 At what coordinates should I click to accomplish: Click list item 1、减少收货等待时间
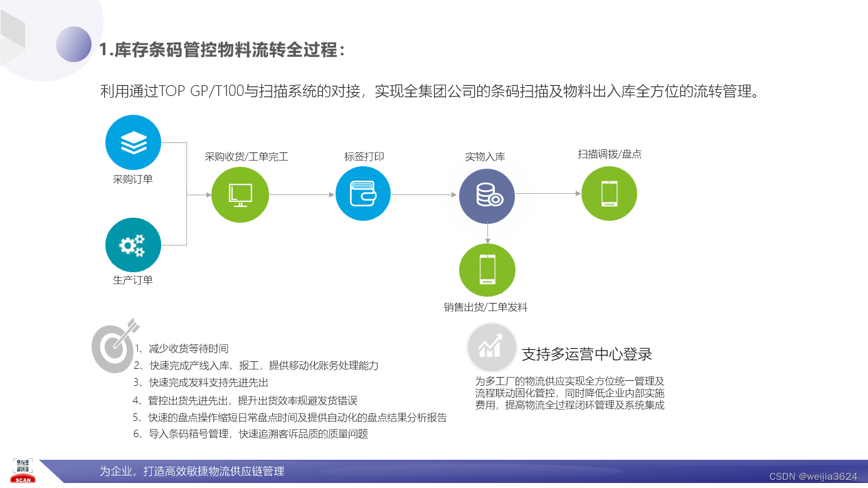pyautogui.click(x=181, y=349)
